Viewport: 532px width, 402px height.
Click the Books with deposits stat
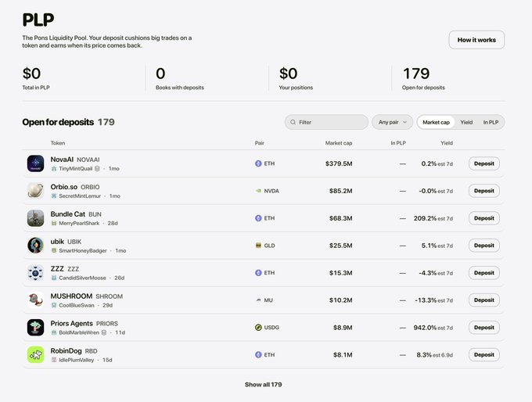point(180,78)
